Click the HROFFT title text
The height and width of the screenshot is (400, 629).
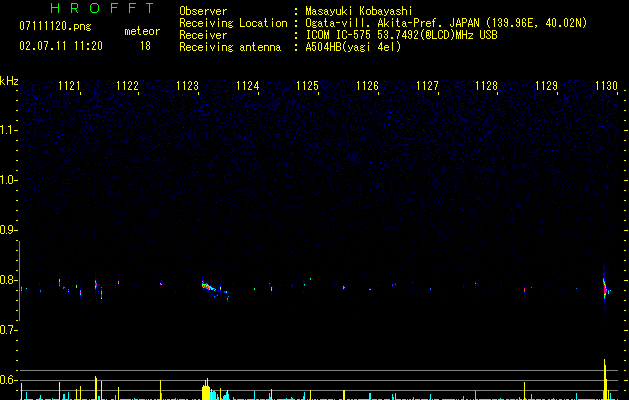tap(102, 8)
